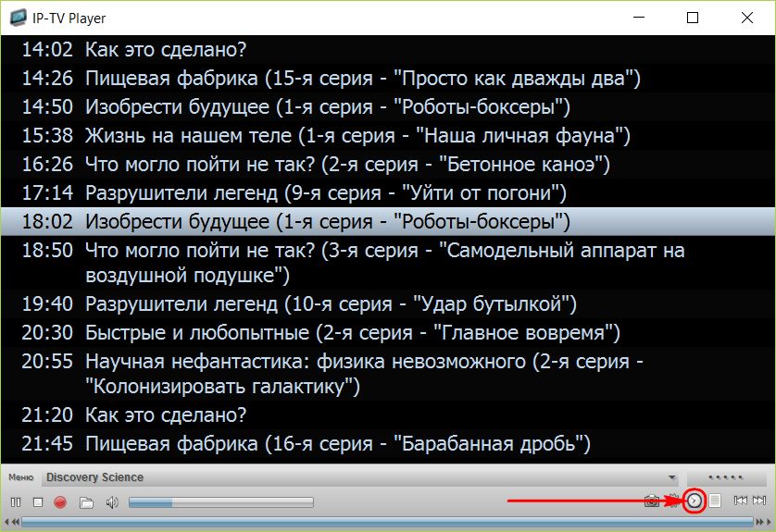This screenshot has width=776, height=532.
Task: Click the bottom playback seek bar
Action: point(387,522)
